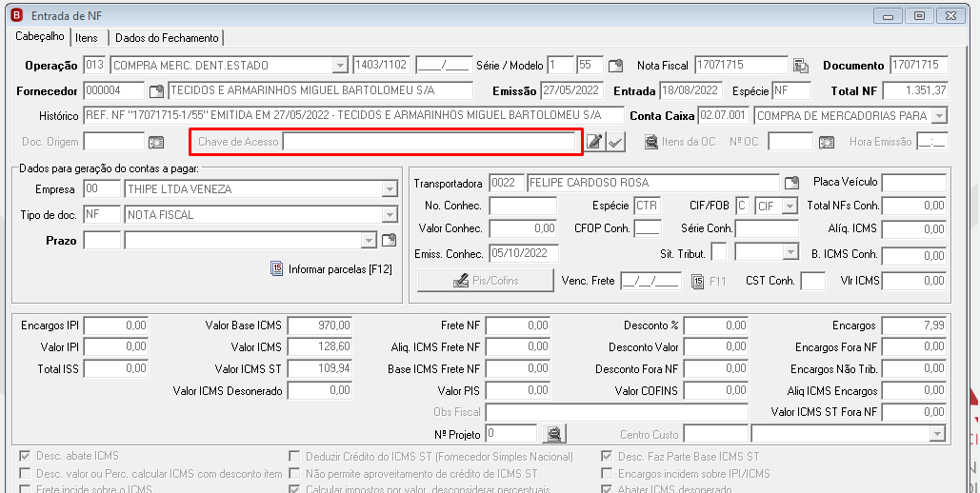Enable Deduzir Crédito do ICMS ST checkbox
The height and width of the screenshot is (493, 980).
pos(294,456)
